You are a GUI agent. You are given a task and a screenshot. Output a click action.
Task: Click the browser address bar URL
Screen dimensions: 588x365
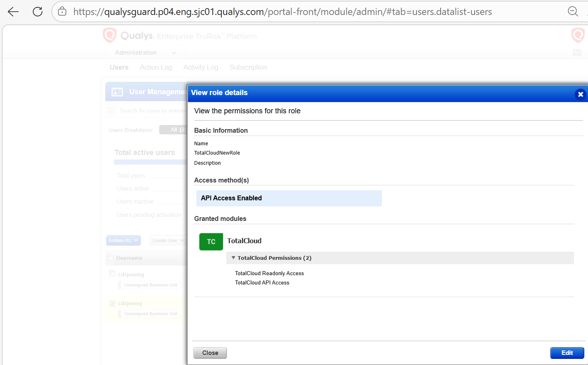click(282, 12)
